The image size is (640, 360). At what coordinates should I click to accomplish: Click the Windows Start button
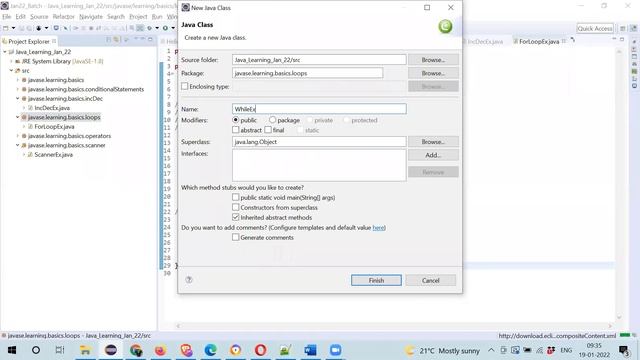point(12,350)
